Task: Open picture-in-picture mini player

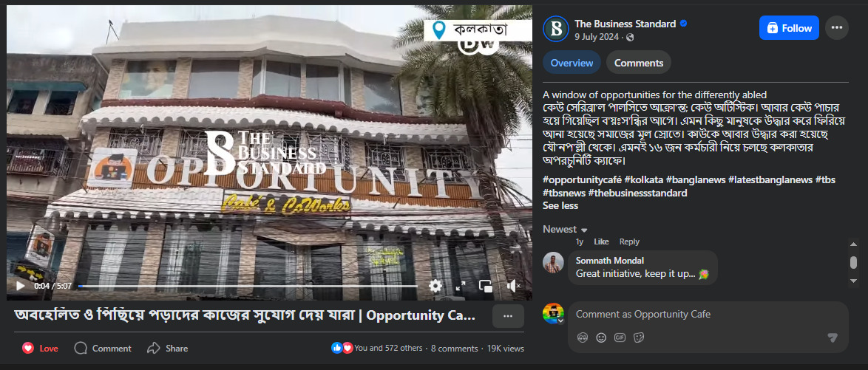Action: pyautogui.click(x=486, y=286)
